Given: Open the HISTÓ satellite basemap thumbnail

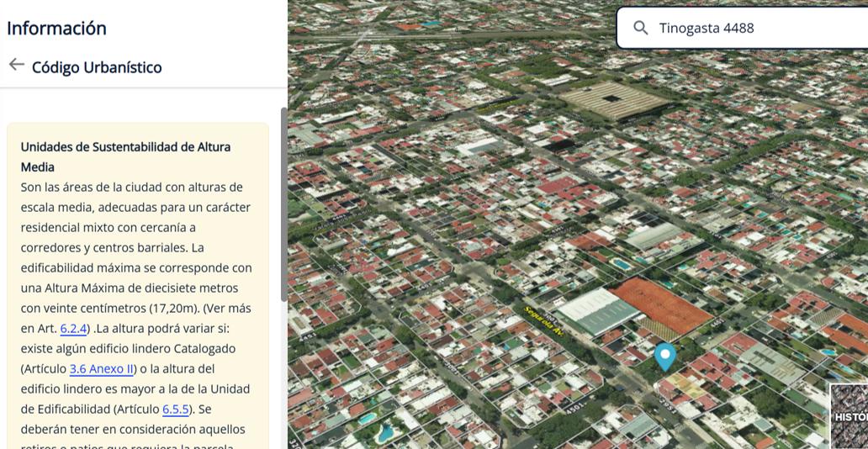Looking at the screenshot, I should 849,415.
